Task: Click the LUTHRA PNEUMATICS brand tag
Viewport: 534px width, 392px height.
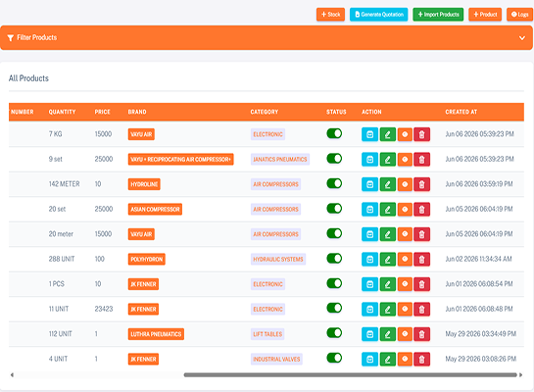Action: point(156,334)
